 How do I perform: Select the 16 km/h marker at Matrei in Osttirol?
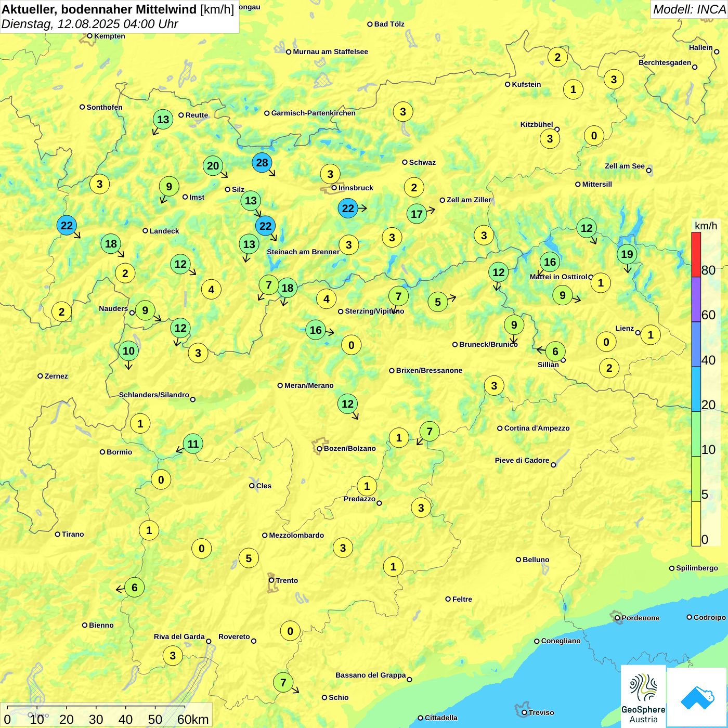click(x=550, y=262)
